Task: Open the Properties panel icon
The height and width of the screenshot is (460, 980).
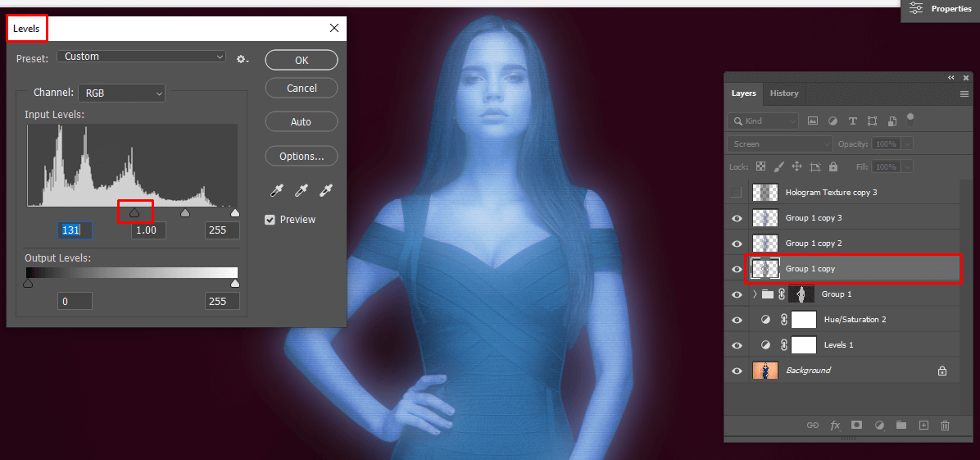Action: click(x=916, y=8)
